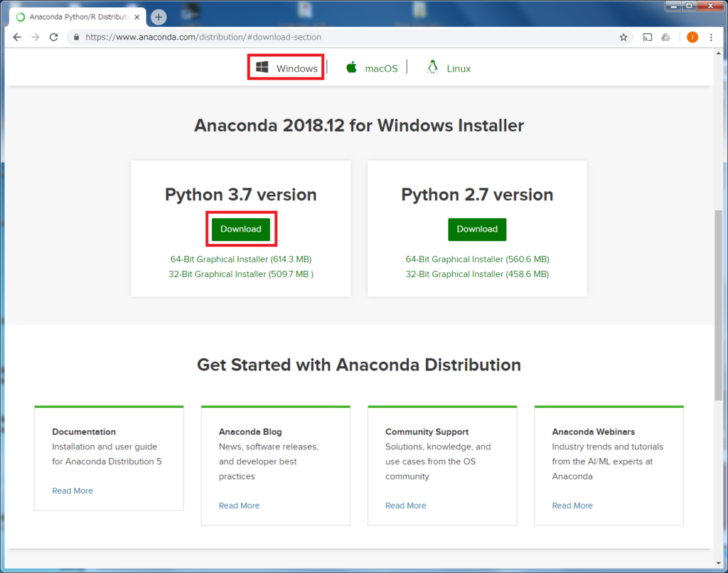
Task: Read More under Anaconda Webinars
Action: tap(572, 505)
